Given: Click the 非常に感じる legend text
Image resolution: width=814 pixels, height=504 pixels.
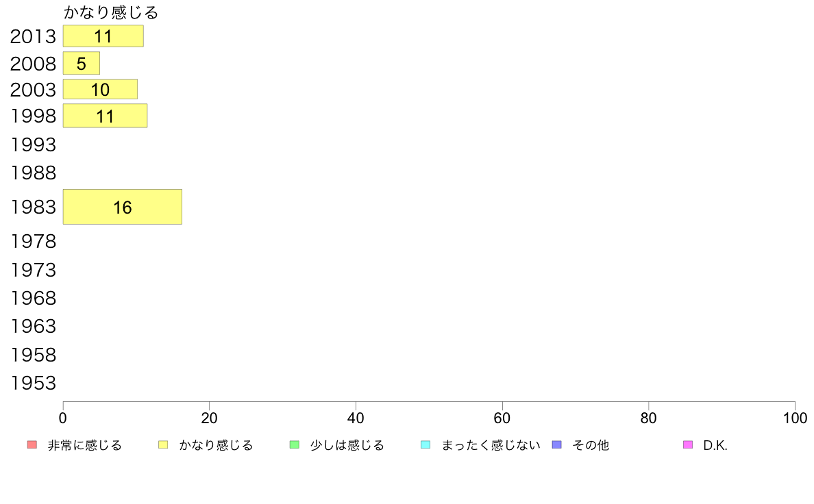Looking at the screenshot, I should (84, 445).
